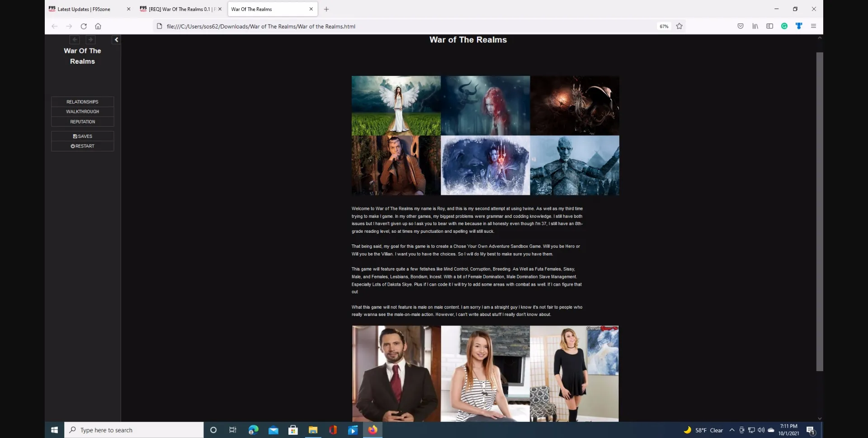Open the Firefox Library icon
This screenshot has width=868, height=438.
755,26
